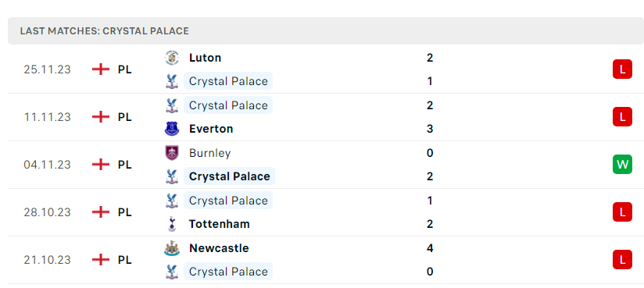Open the Newcastle team name link
644x288 pixels.
coord(219,248)
